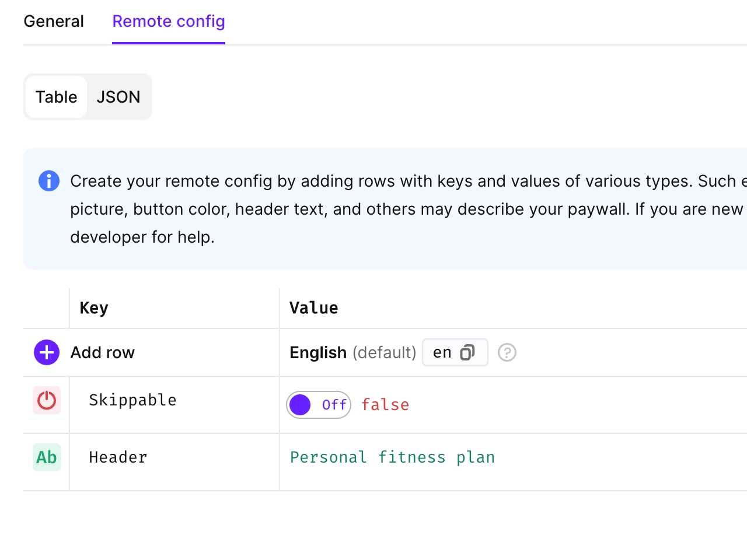Open the English default language selector

click(x=352, y=352)
